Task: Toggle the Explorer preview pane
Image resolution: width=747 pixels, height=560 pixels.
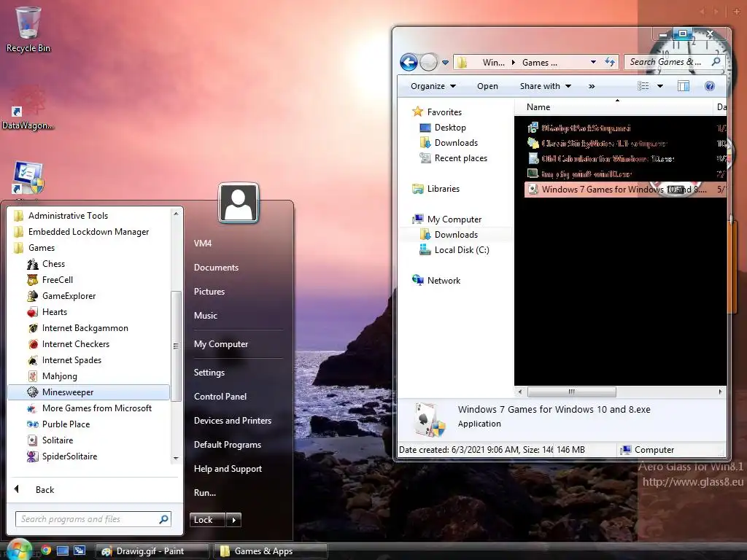Action: (x=683, y=86)
